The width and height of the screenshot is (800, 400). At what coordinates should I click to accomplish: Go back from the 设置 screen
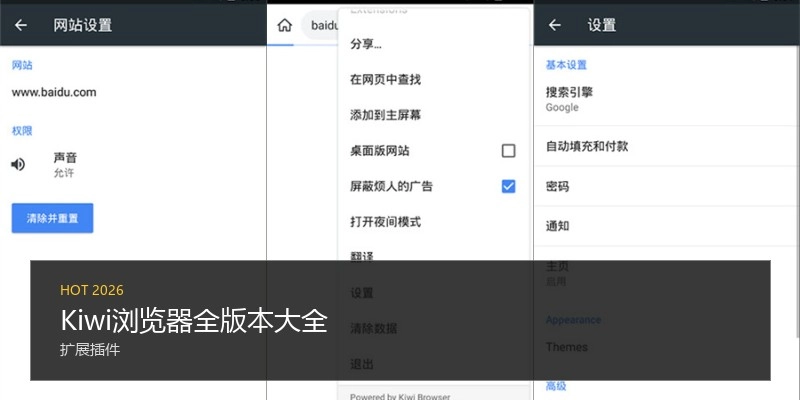(555, 25)
